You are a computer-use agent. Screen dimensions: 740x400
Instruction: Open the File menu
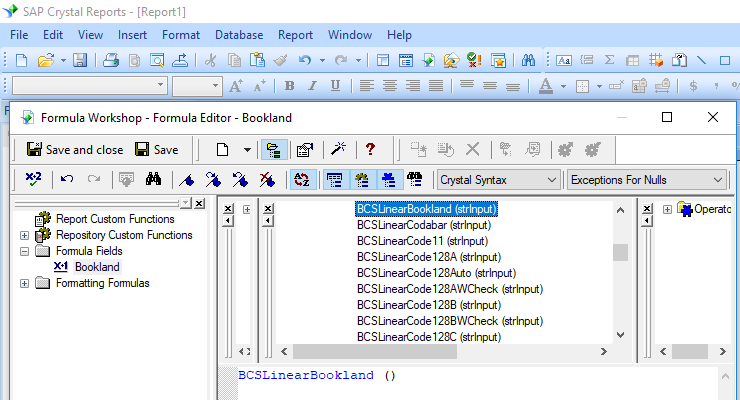coord(19,35)
